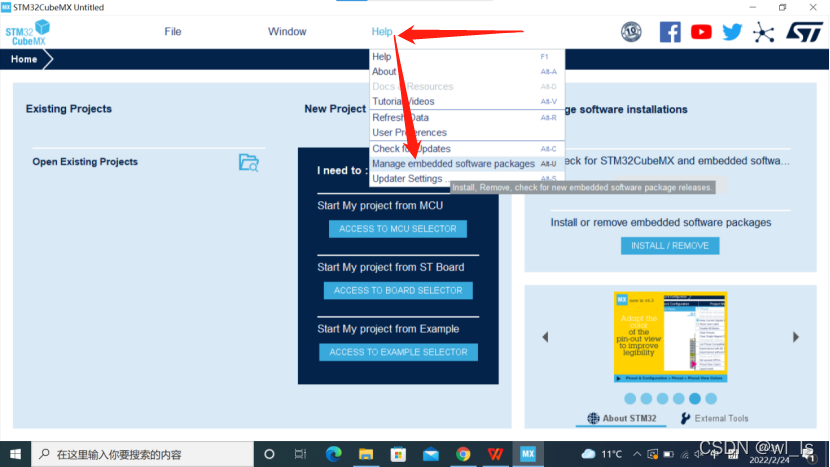Open Task View in taskbar

coord(300,454)
